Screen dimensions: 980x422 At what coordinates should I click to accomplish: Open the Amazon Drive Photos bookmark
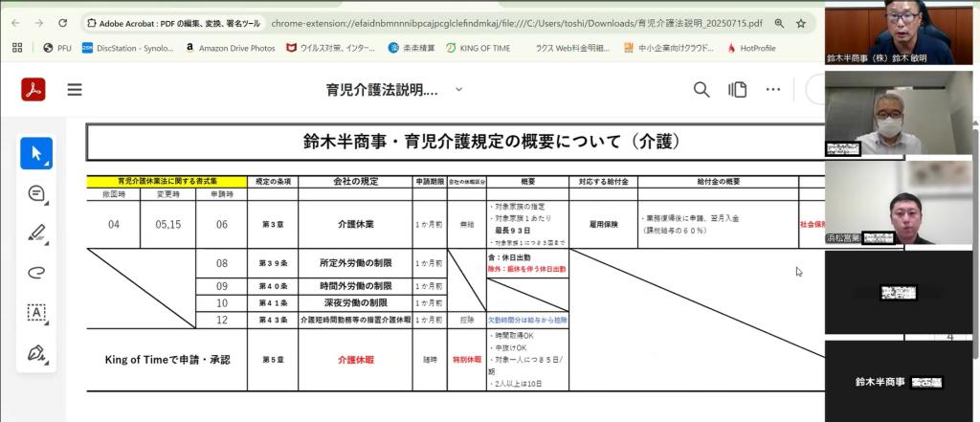click(x=230, y=47)
